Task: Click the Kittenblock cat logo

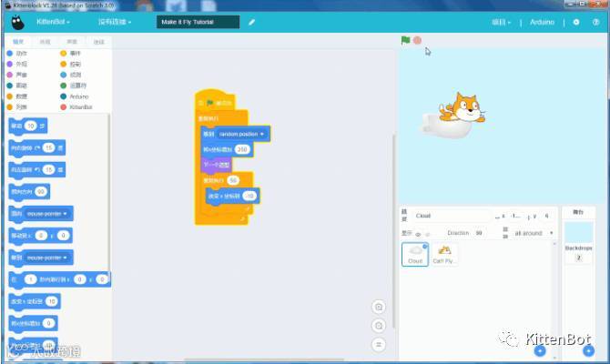Action: coord(17,23)
